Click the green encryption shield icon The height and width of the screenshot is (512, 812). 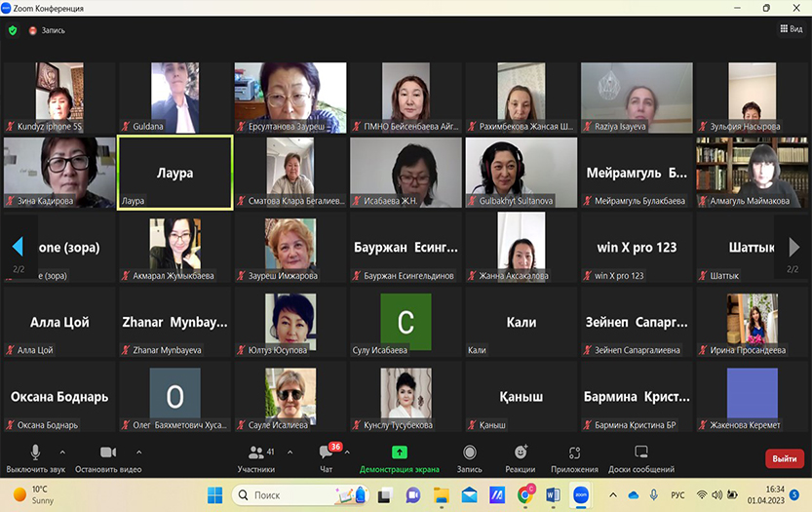[13, 30]
